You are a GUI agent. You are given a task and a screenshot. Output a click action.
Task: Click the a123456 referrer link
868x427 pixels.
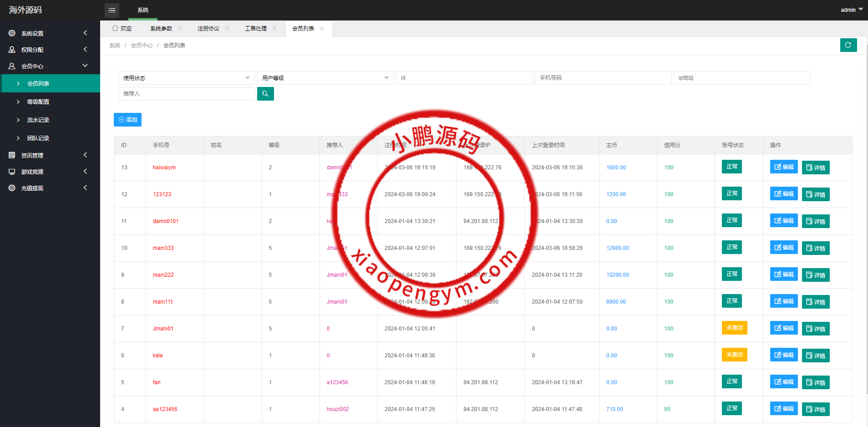(337, 382)
